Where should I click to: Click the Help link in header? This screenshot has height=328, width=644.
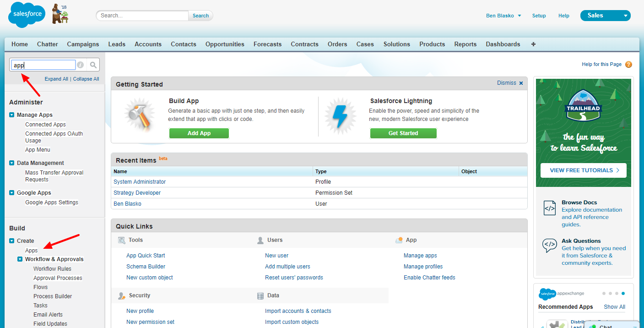point(564,16)
